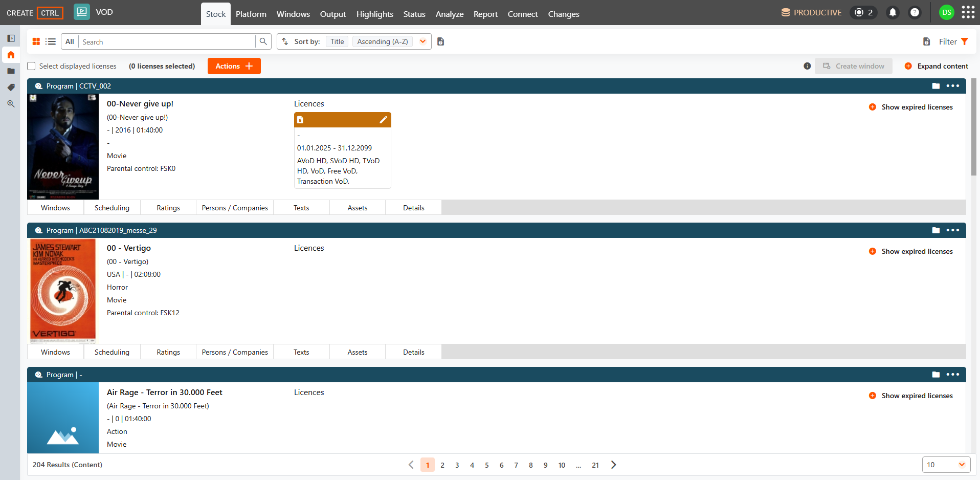Open the help question mark
Image resolution: width=980 pixels, height=480 pixels.
tap(915, 12)
